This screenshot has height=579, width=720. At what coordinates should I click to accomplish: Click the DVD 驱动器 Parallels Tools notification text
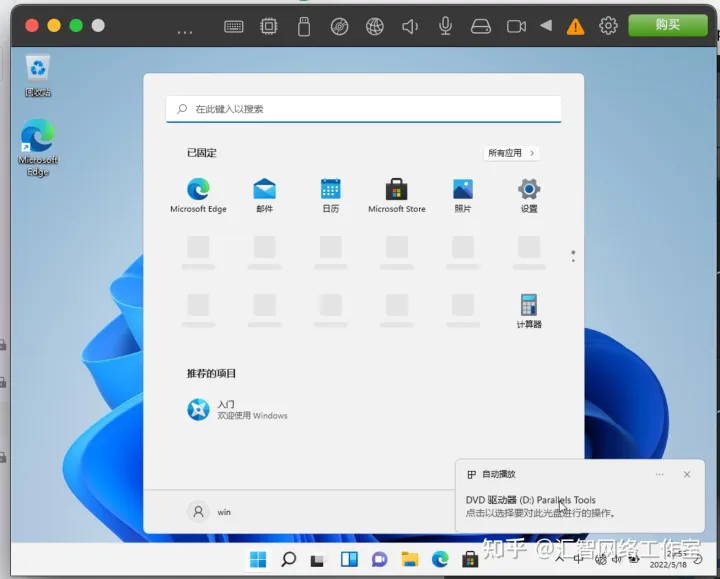pos(530,500)
